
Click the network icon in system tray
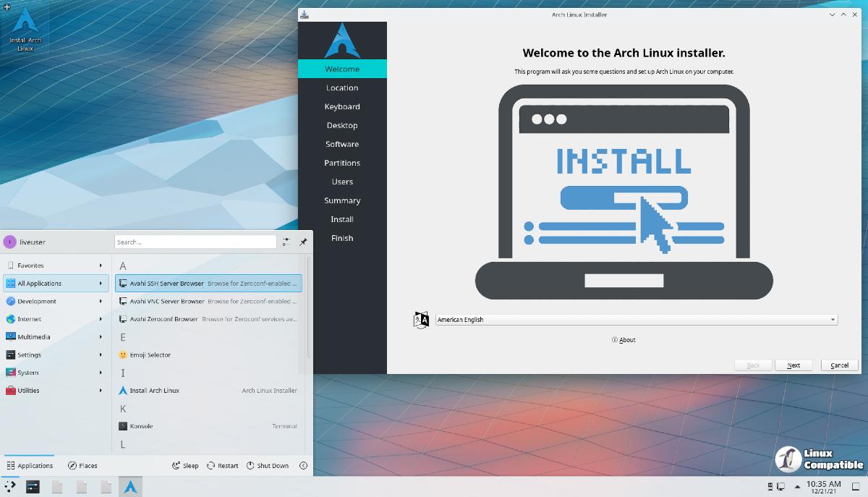(781, 487)
